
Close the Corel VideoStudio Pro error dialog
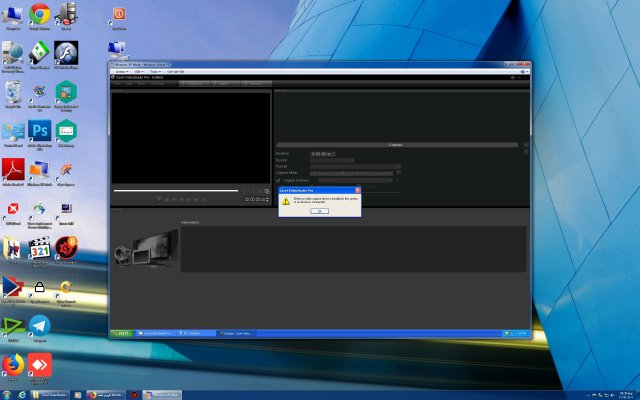click(358, 189)
